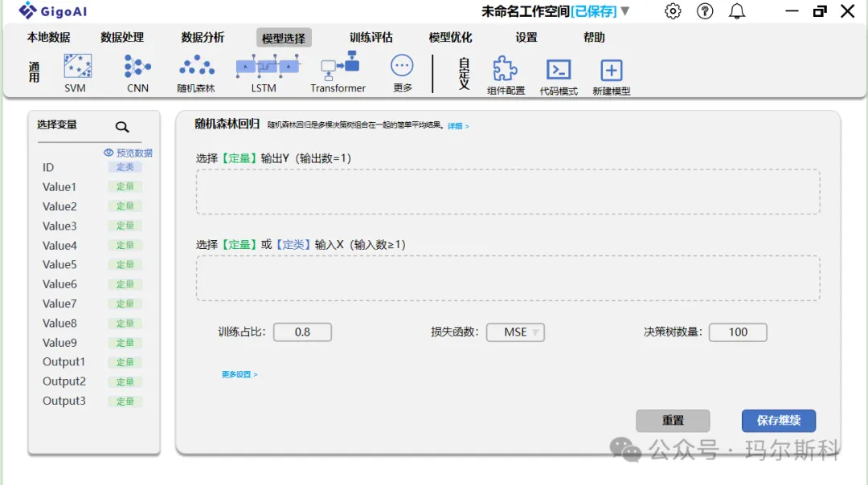Open the 损失函数 MSE dropdown
This screenshot has height=485, width=868.
tap(515, 332)
